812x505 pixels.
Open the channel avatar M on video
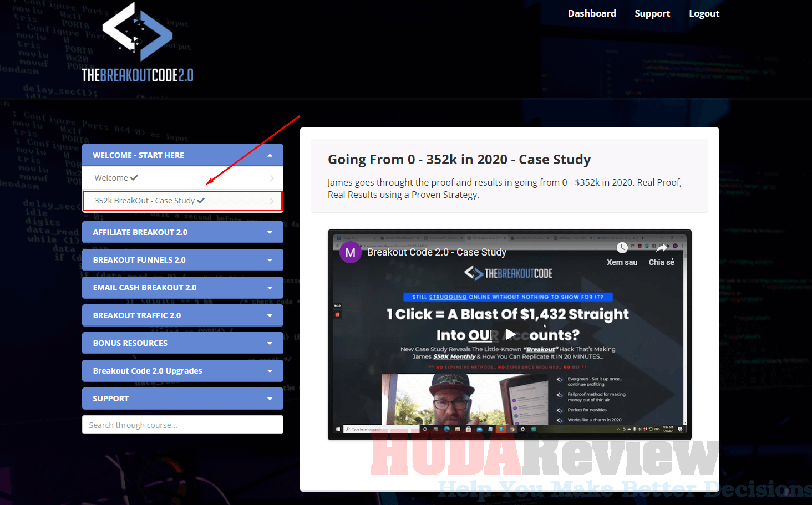(x=351, y=253)
